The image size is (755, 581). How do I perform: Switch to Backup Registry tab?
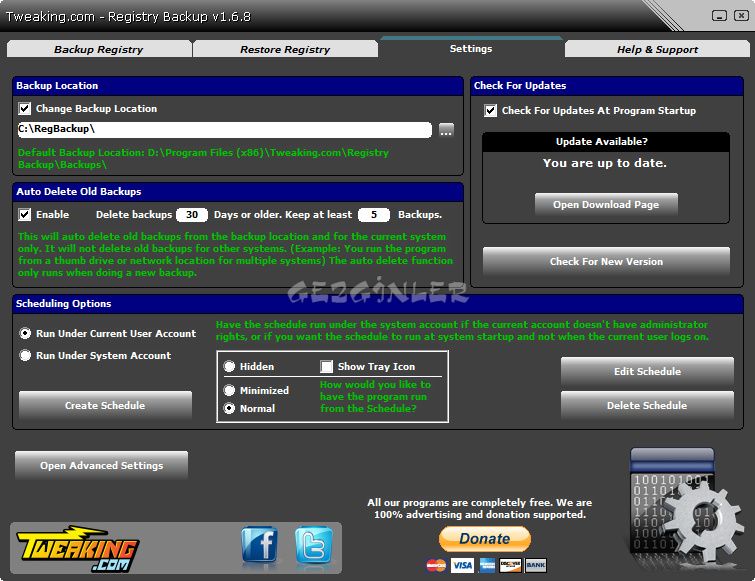click(99, 49)
